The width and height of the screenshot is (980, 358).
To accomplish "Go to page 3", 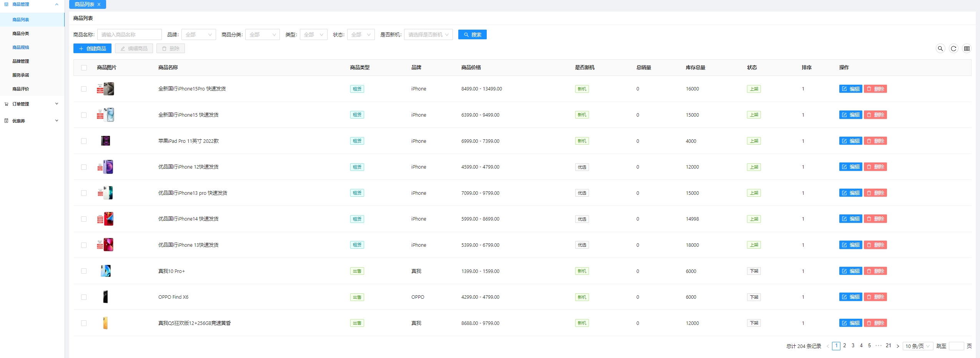I will point(853,346).
